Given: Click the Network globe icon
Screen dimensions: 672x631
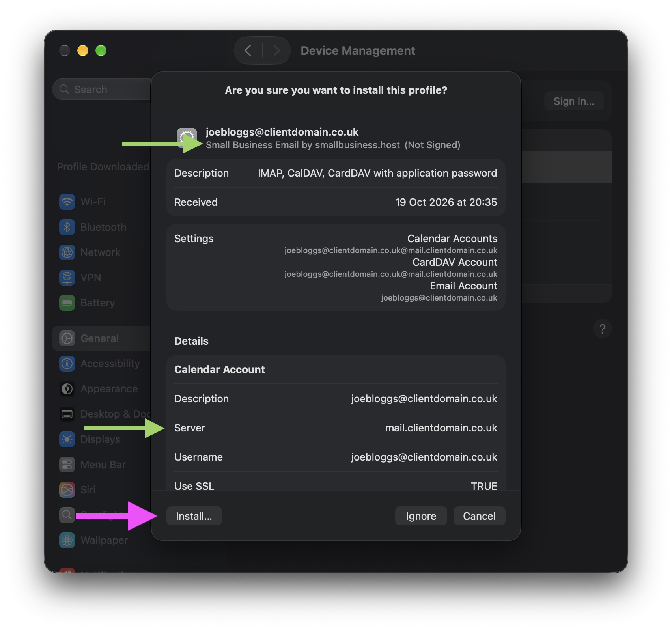Looking at the screenshot, I should tap(67, 252).
